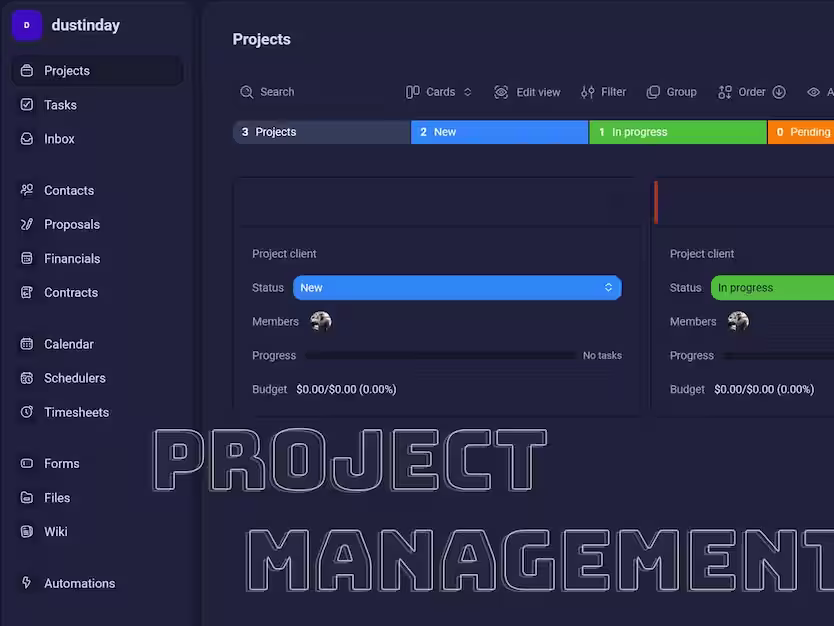Select the 2 New status tab
Image resolution: width=834 pixels, height=626 pixels.
(x=499, y=132)
